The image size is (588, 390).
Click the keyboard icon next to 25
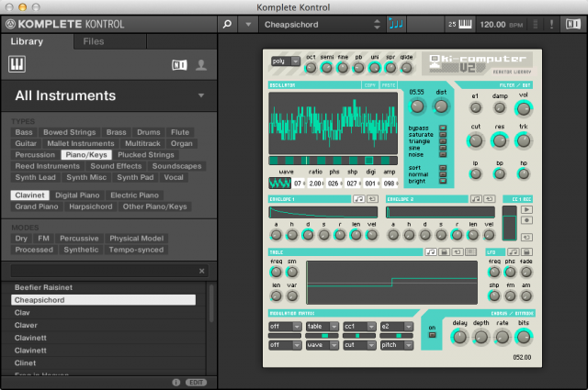[466, 24]
